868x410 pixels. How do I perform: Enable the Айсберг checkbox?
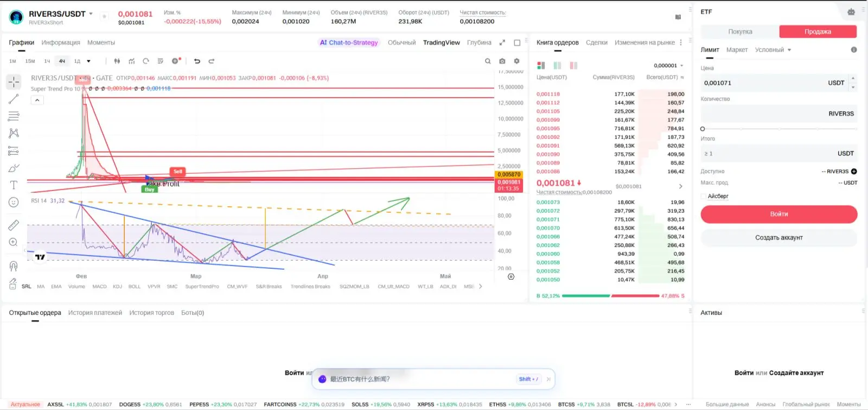(x=704, y=197)
